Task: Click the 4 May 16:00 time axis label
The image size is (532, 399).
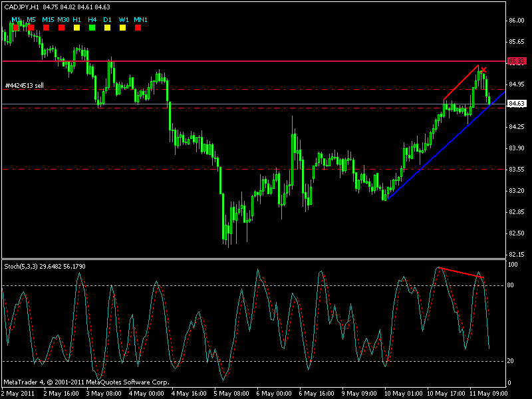Action: click(x=189, y=394)
